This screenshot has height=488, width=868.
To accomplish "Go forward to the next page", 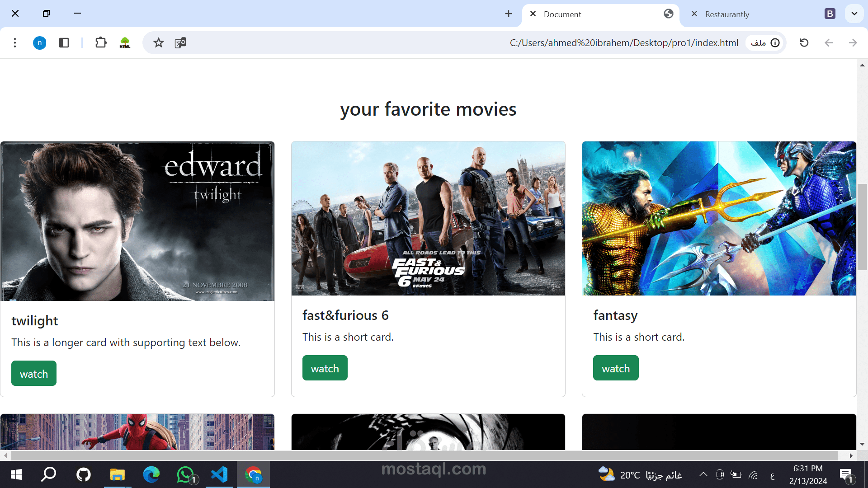I will point(853,42).
